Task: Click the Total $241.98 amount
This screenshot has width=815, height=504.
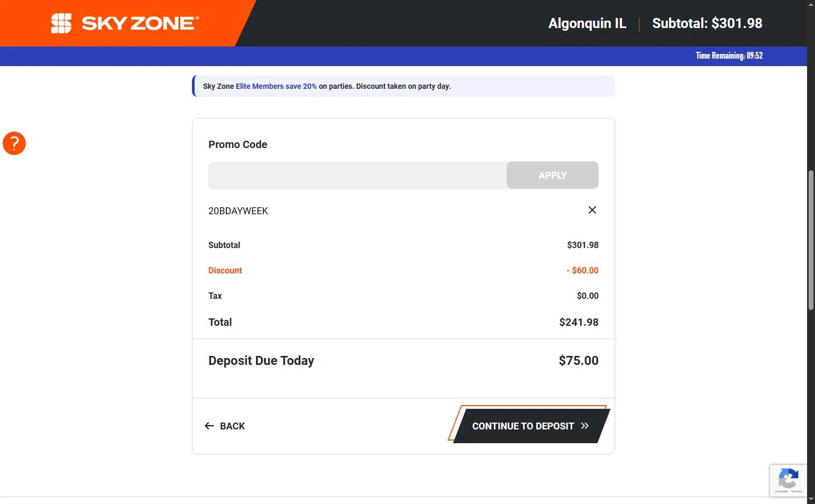Action: click(x=579, y=322)
